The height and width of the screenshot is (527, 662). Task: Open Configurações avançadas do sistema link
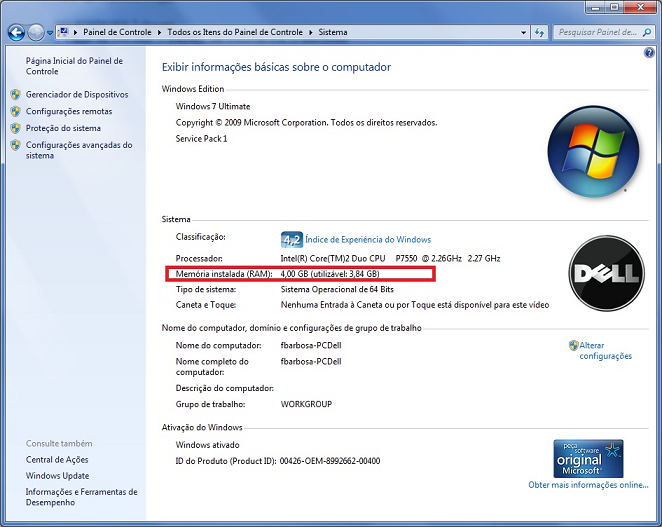coord(79,150)
